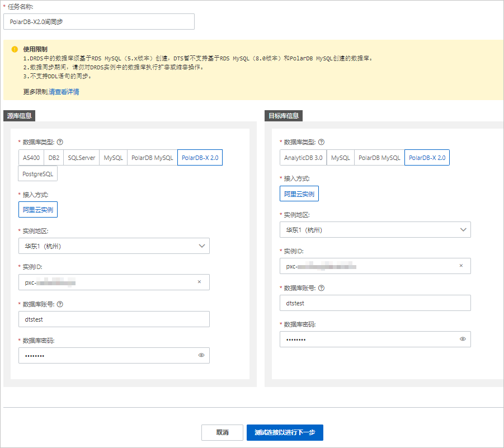Pick PolarDB MySQL as target database type
Viewport: 504px width, 448px height.
click(379, 158)
